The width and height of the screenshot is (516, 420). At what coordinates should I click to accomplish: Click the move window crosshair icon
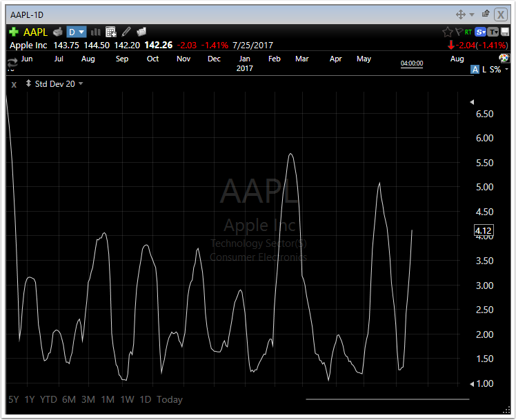(460, 14)
